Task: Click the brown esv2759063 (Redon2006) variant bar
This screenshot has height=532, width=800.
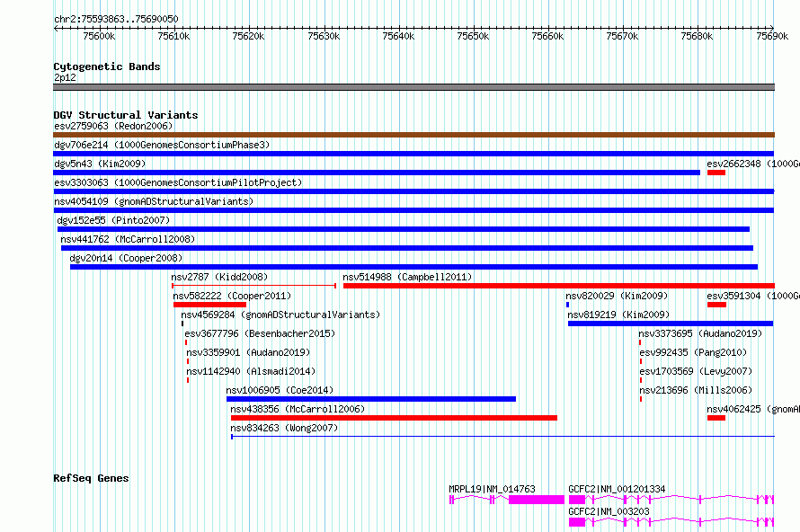Action: (x=413, y=135)
